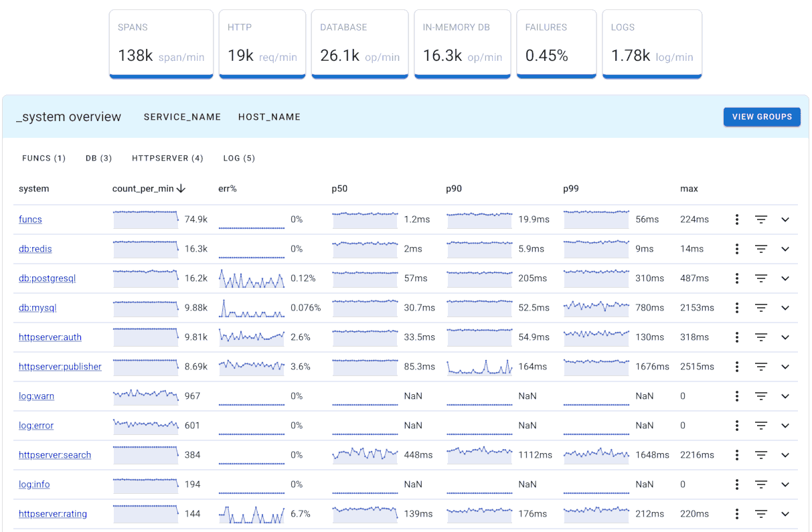The image size is (812, 532).
Task: Open the log:warn system link
Action: [x=37, y=396]
